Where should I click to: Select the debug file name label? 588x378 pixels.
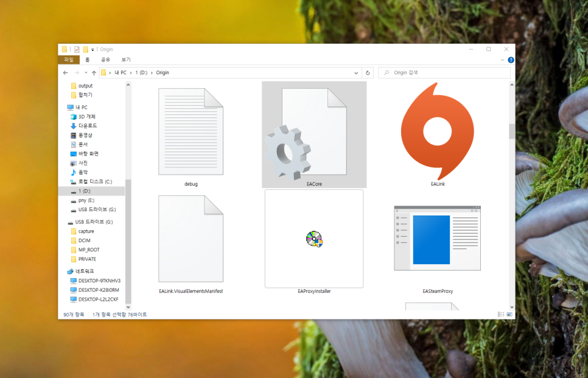point(191,184)
